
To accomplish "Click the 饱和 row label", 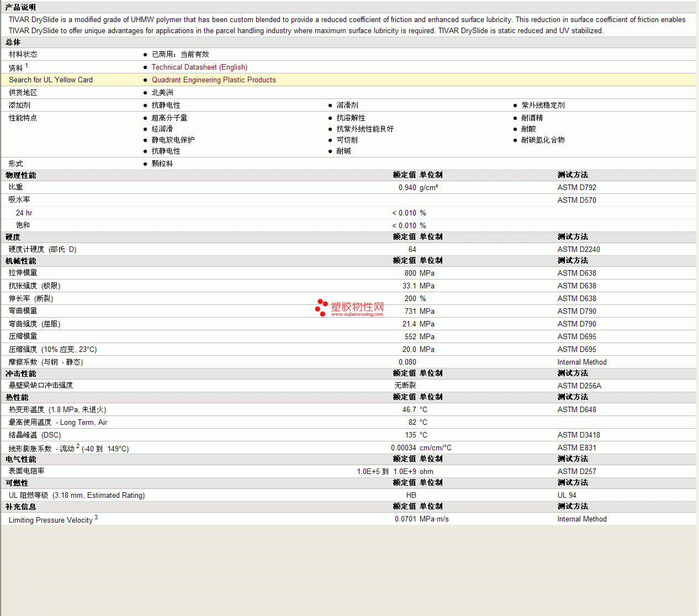I will (23, 225).
